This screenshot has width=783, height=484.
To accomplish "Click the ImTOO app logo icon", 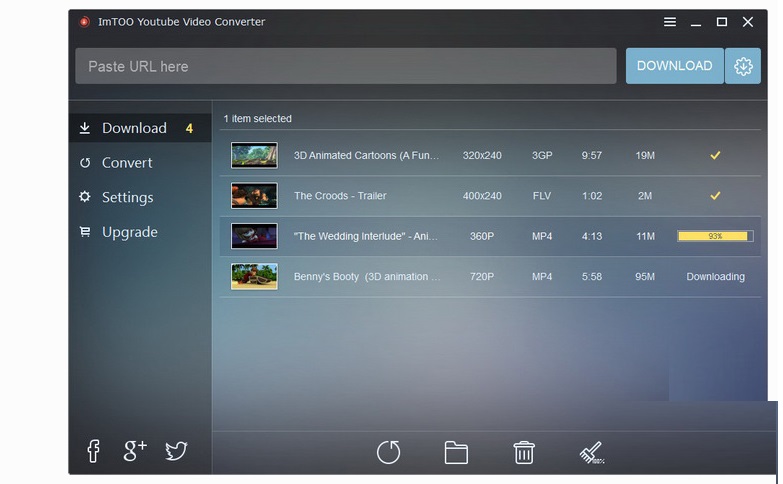I will click(84, 21).
